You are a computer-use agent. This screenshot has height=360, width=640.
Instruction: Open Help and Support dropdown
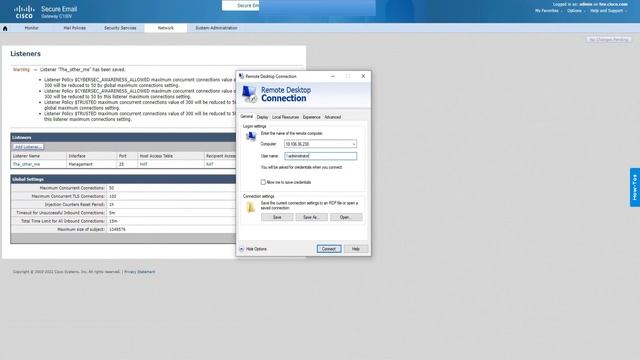(608, 11)
